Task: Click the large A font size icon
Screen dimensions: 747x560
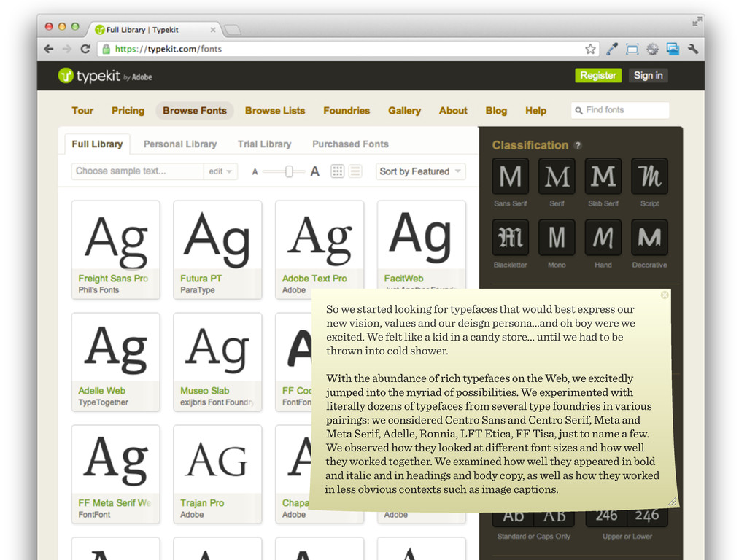Action: click(x=315, y=171)
